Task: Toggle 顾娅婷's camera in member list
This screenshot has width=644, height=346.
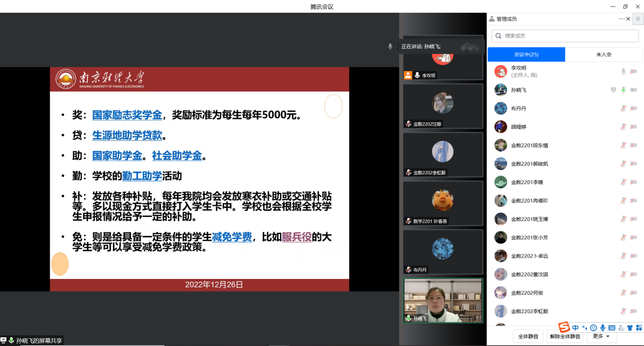Action: [633, 127]
